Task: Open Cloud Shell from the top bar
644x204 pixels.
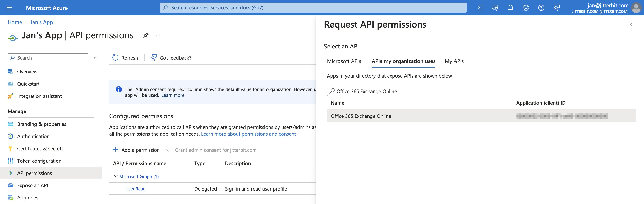Action: tap(480, 8)
